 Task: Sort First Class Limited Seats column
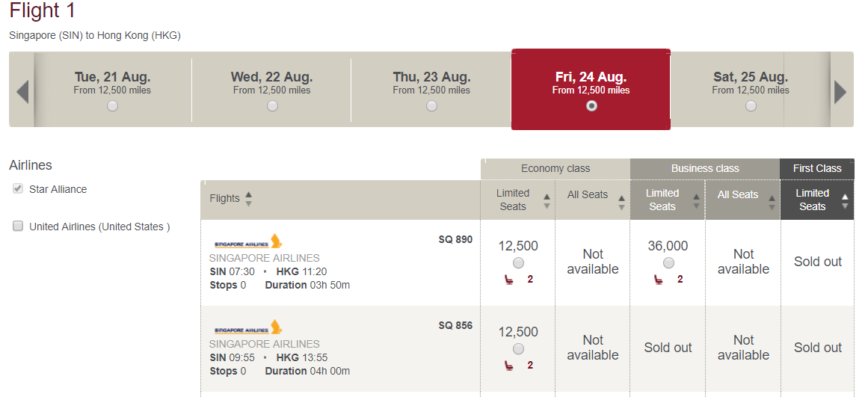pyautogui.click(x=845, y=201)
